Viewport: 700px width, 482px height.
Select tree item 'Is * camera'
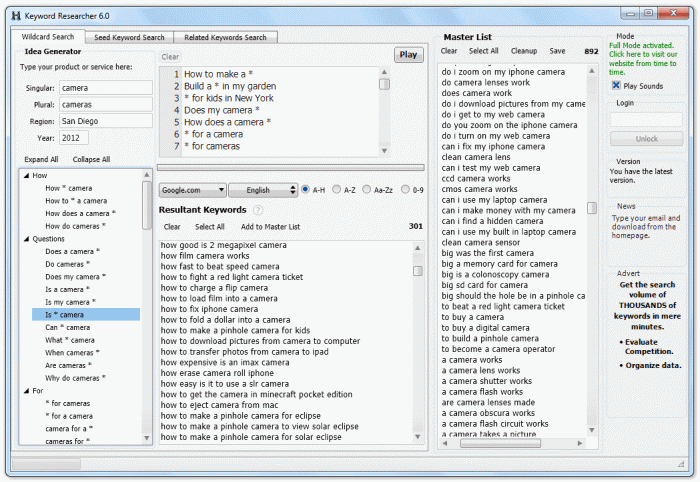tap(86, 315)
